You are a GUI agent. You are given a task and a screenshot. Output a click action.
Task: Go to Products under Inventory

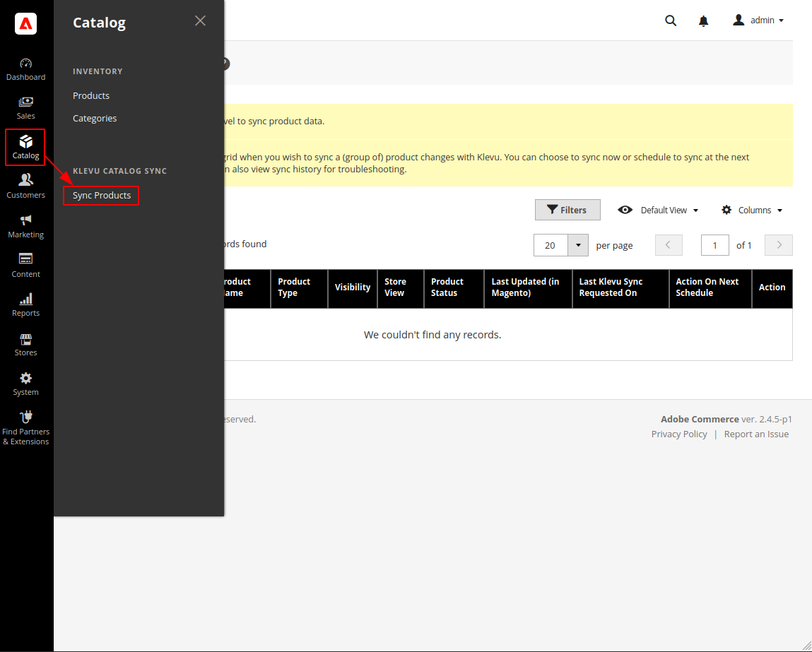[x=91, y=96]
